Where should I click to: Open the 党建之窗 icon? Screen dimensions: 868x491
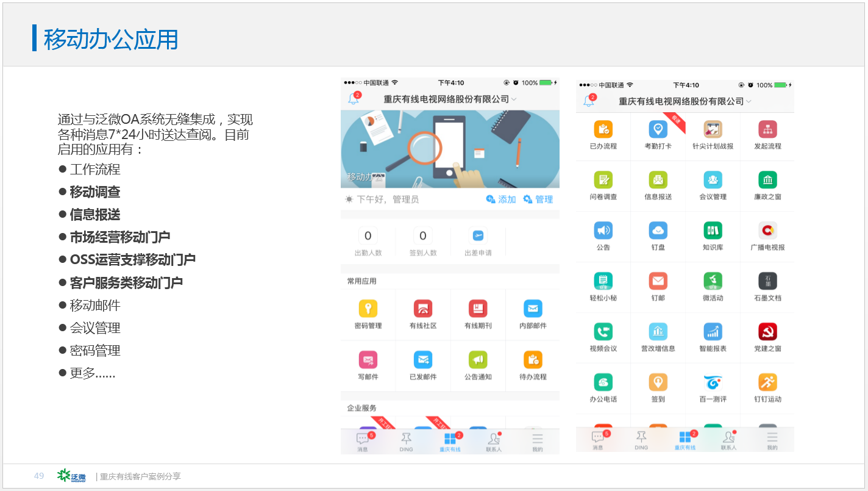tap(767, 332)
